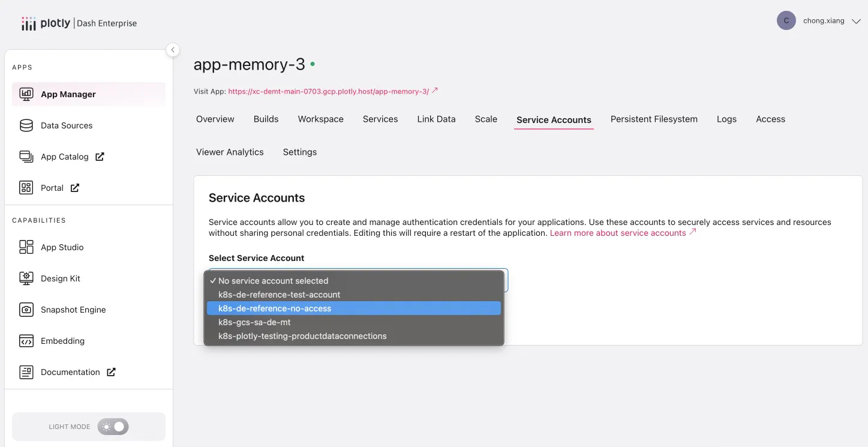Toggle the Light Mode switch
The height and width of the screenshot is (447, 868).
[113, 427]
